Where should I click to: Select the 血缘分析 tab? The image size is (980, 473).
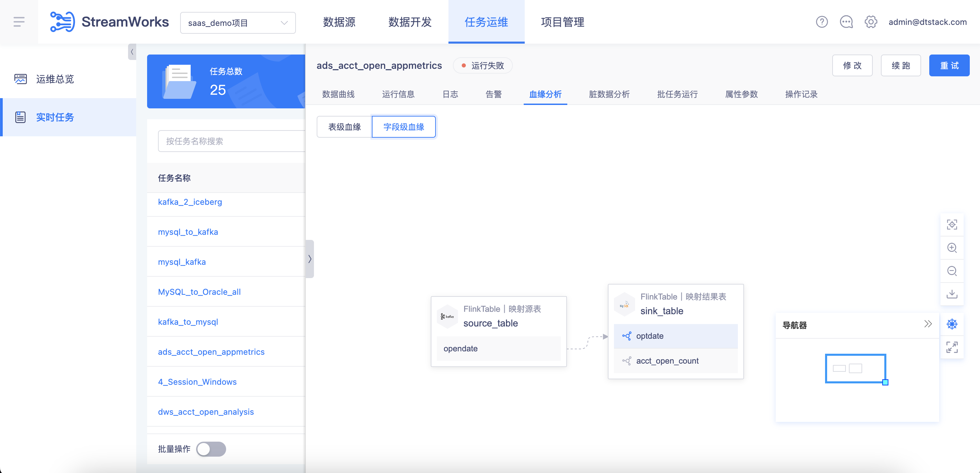click(x=545, y=94)
